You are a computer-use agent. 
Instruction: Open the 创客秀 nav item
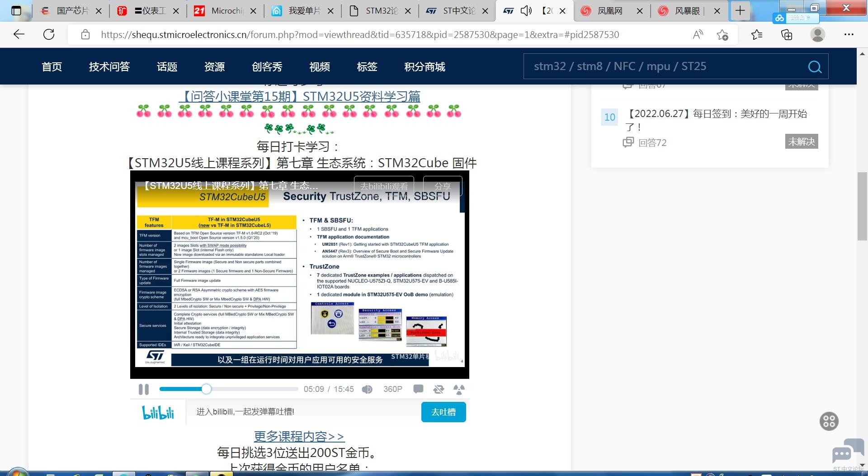tap(267, 67)
